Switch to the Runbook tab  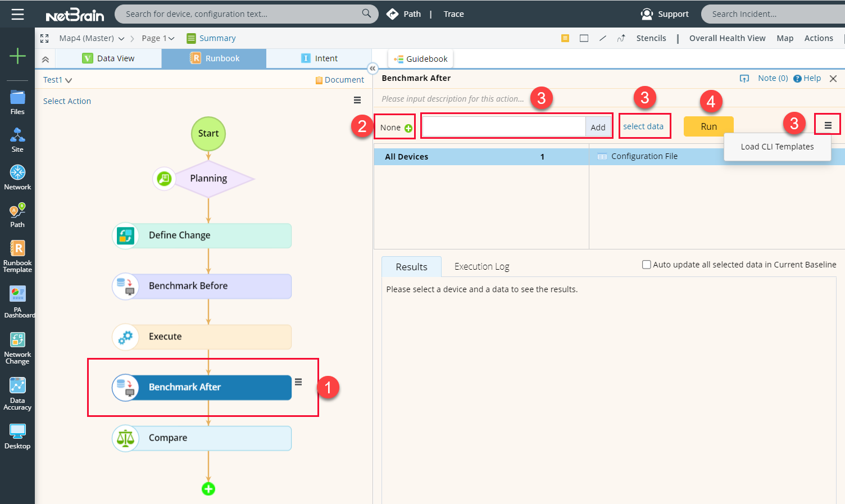click(214, 58)
